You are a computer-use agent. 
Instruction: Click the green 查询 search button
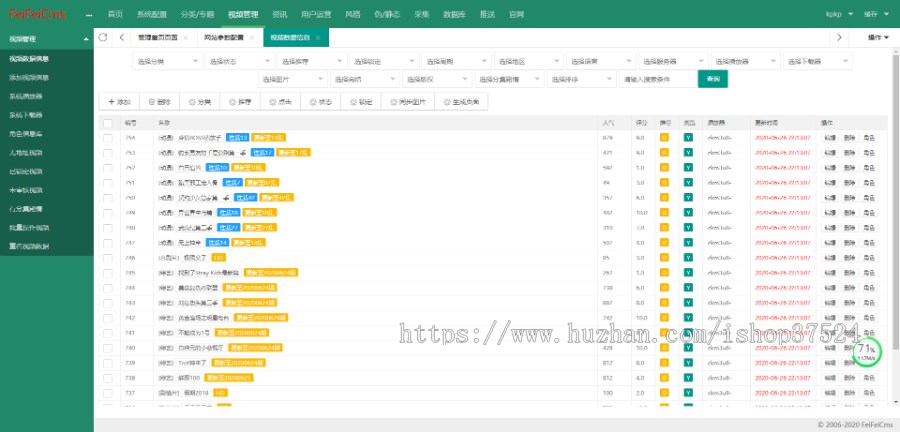point(713,79)
